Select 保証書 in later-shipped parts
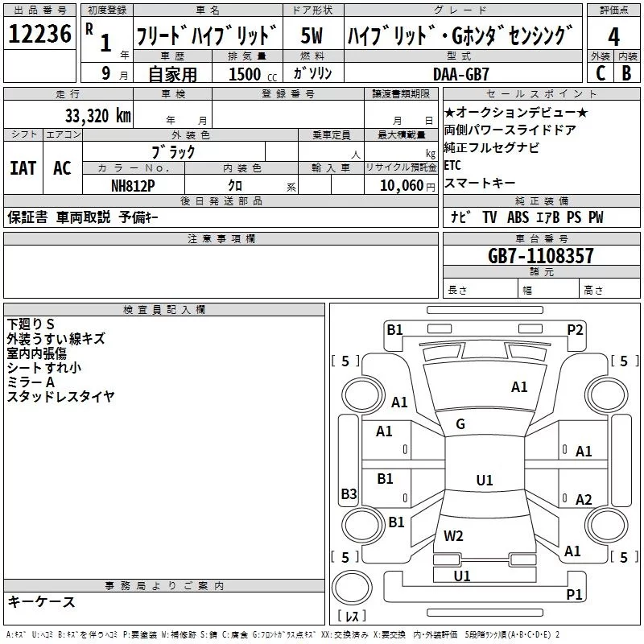 27,217
